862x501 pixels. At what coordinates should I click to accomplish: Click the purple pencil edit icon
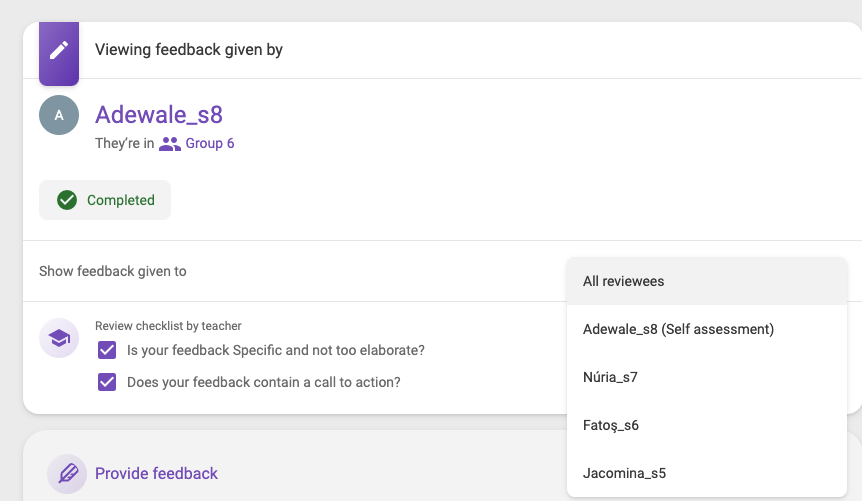[59, 51]
